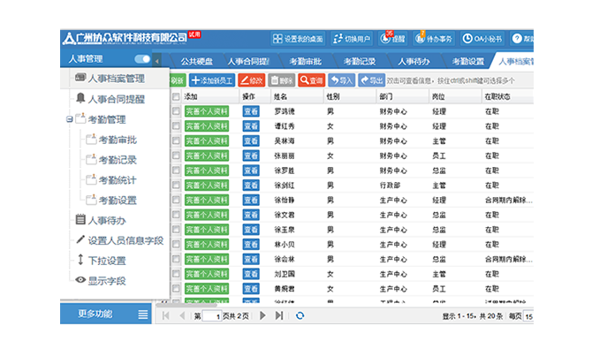Viewport: 592px width, 364px height.
Task: Click the 查询 search button in toolbar
Action: 309,80
